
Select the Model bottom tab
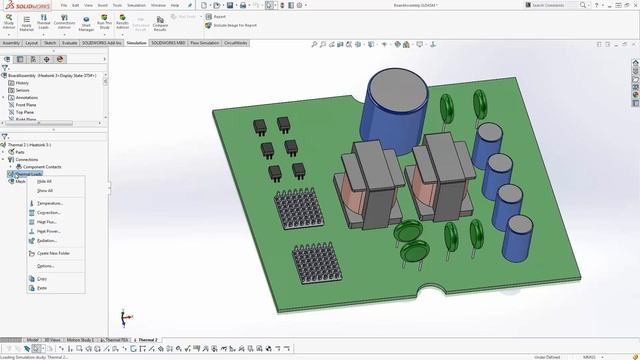coord(32,340)
